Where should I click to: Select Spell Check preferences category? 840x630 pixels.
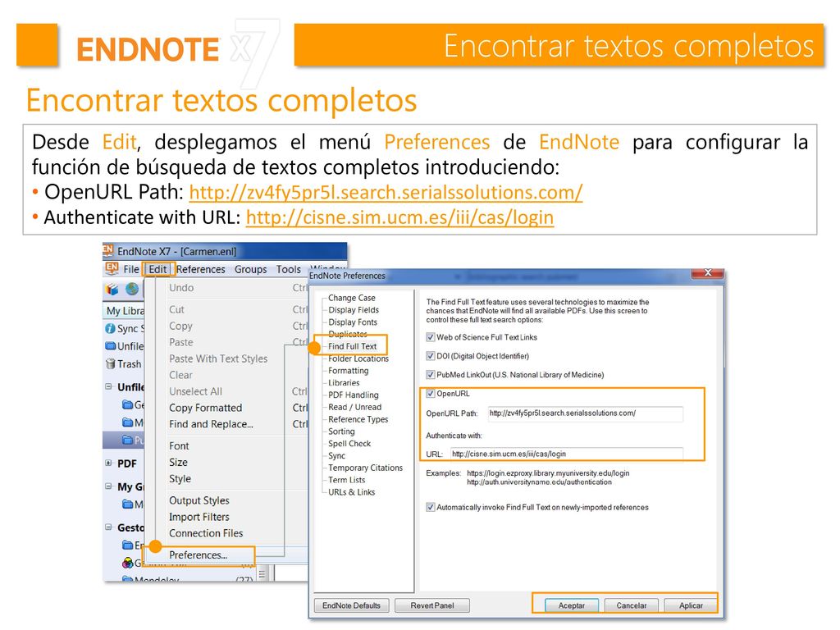(349, 444)
